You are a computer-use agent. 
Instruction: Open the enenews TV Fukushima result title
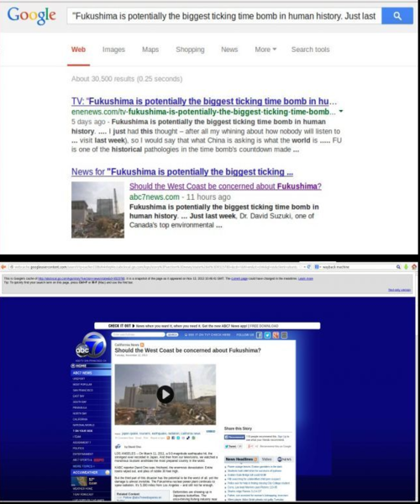[204, 102]
